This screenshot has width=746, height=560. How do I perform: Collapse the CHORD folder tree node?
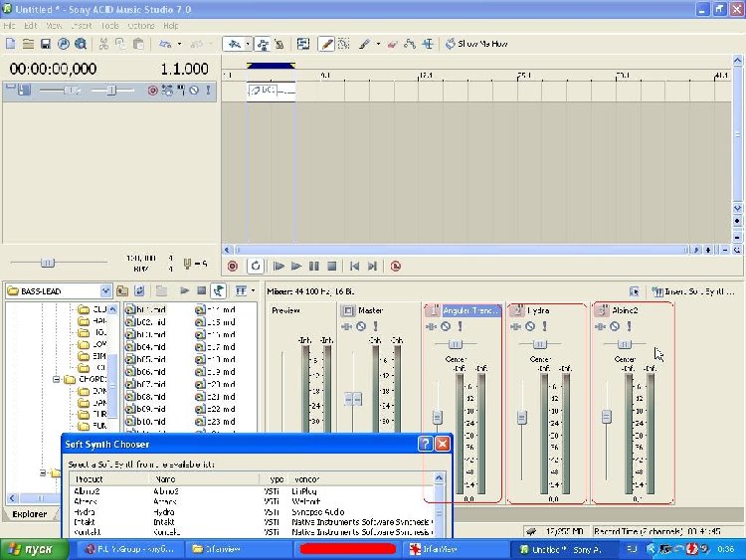click(x=56, y=379)
